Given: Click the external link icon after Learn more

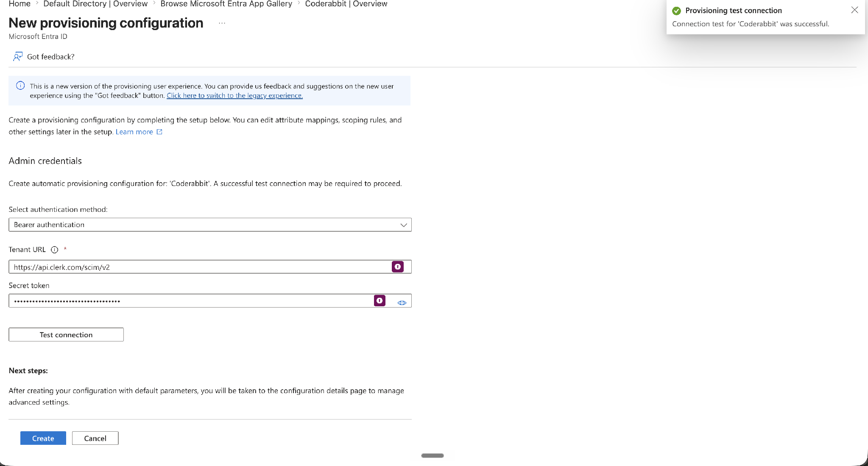Looking at the screenshot, I should pyautogui.click(x=159, y=132).
